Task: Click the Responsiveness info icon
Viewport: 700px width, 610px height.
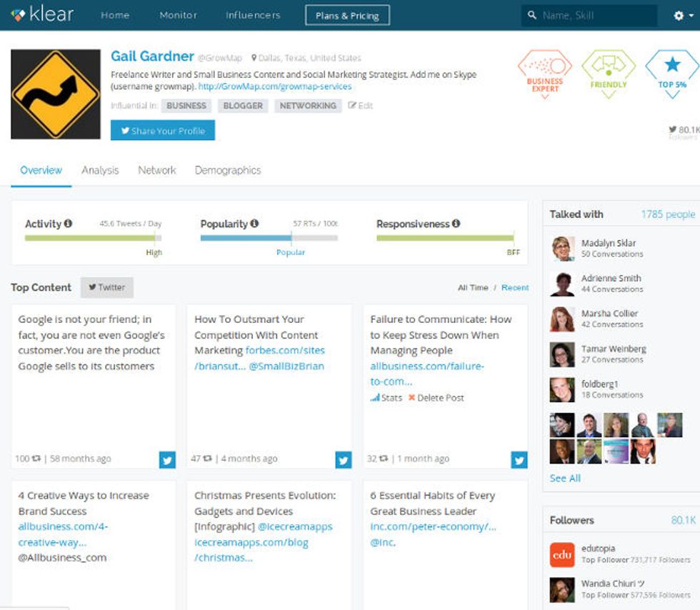Action: pyautogui.click(x=456, y=223)
